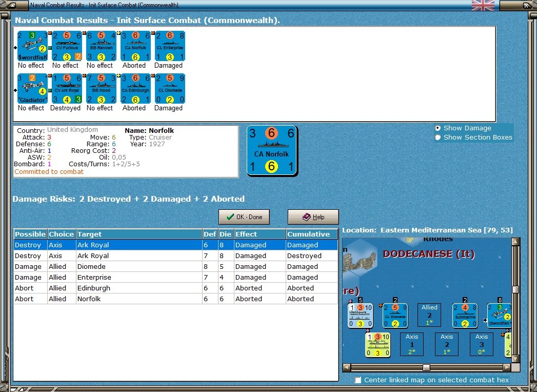Click the Axis 1 section box on map
The image size is (537, 392).
click(412, 344)
